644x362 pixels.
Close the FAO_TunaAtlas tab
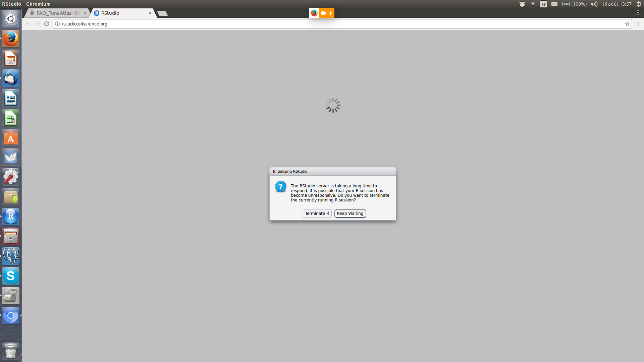(x=85, y=13)
